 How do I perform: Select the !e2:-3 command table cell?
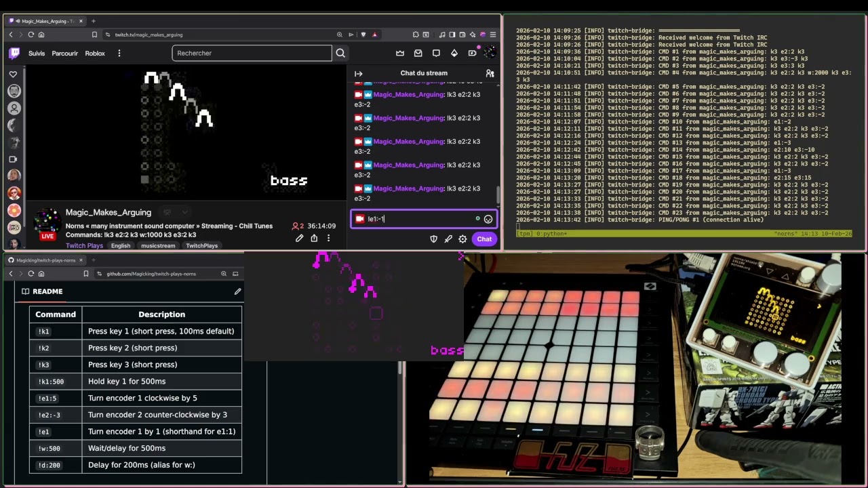(x=56, y=415)
